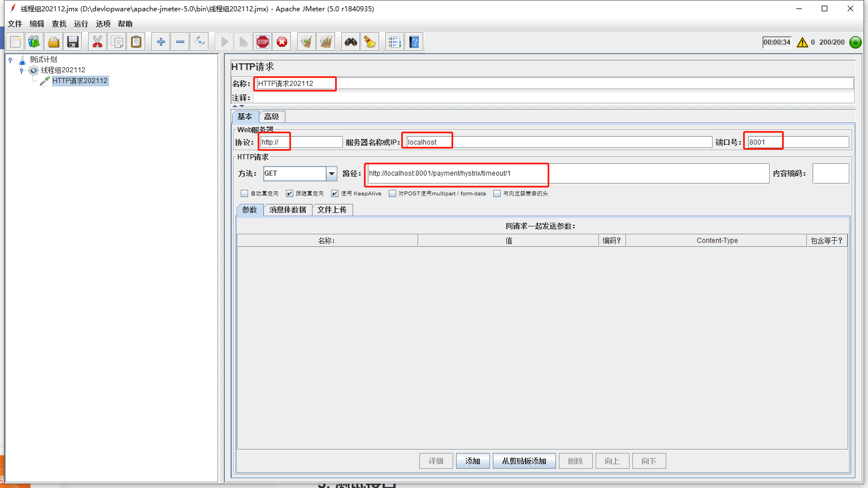Click the 向下 button
868x488 pixels.
pos(649,461)
